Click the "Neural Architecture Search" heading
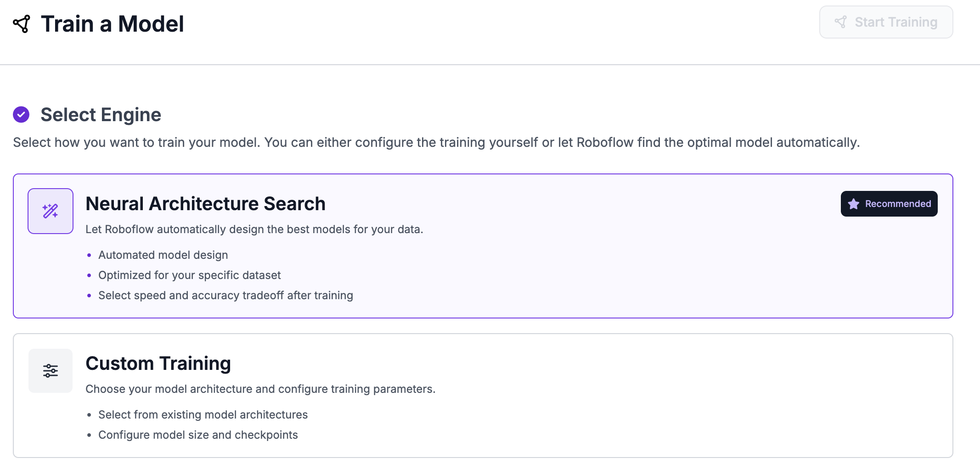980x469 pixels. 205,203
